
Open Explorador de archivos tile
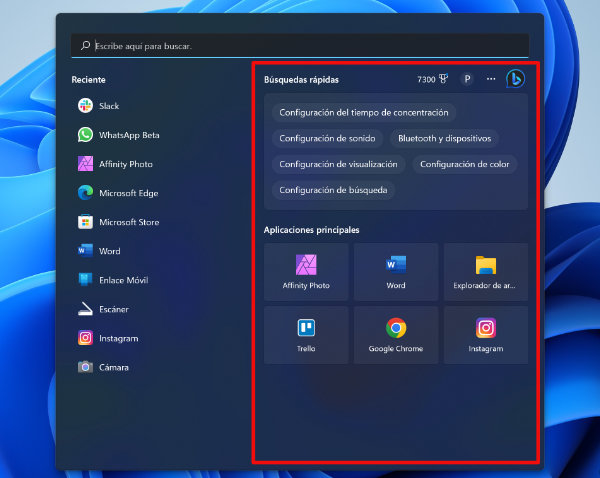coord(486,272)
